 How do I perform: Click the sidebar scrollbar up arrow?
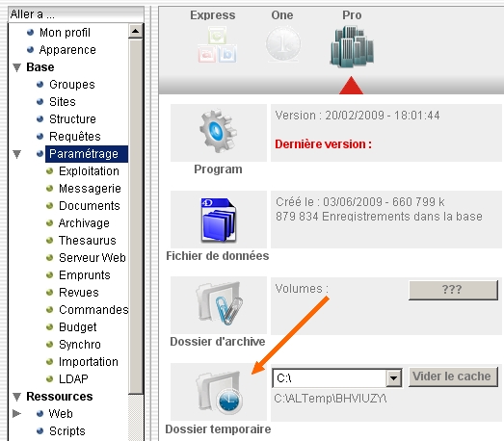click(136, 31)
